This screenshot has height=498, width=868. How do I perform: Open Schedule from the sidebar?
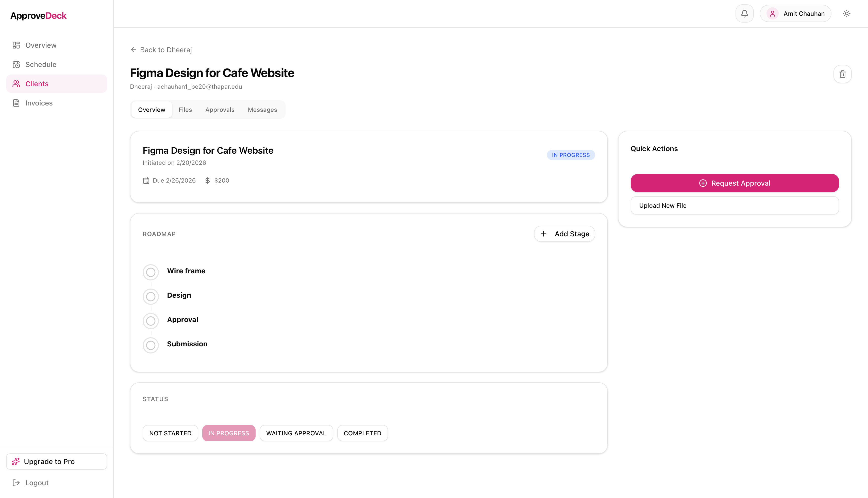pyautogui.click(x=41, y=64)
